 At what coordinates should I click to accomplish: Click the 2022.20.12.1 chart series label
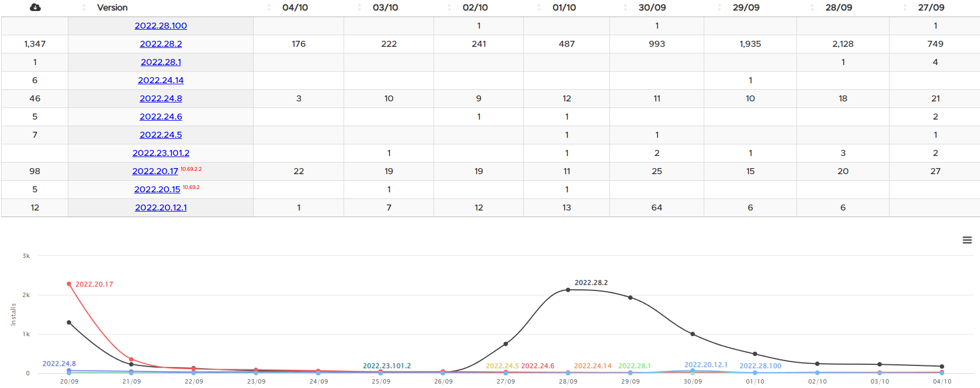[706, 365]
